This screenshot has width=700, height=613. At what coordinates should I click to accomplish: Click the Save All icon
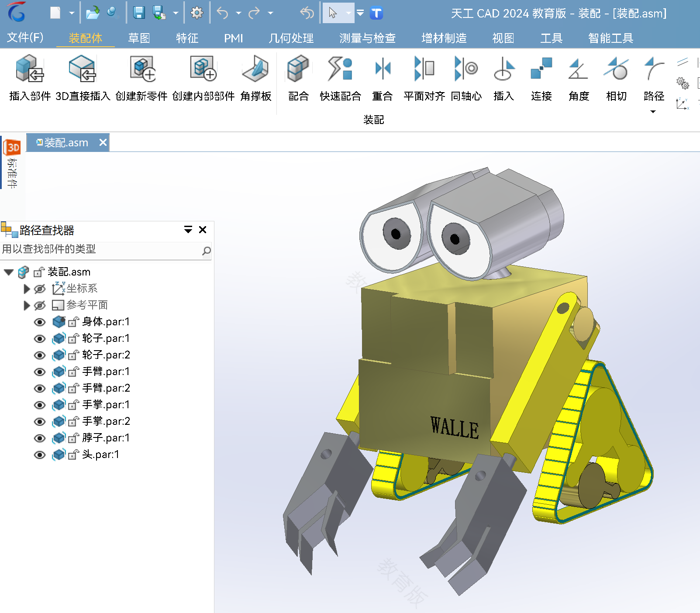click(159, 13)
